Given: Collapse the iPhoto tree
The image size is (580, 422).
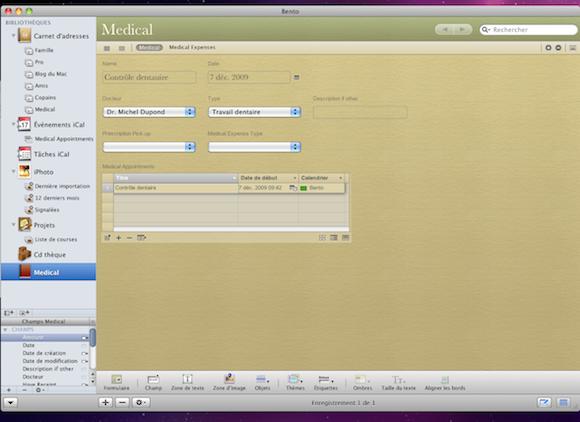Looking at the screenshot, I should pos(13,172).
